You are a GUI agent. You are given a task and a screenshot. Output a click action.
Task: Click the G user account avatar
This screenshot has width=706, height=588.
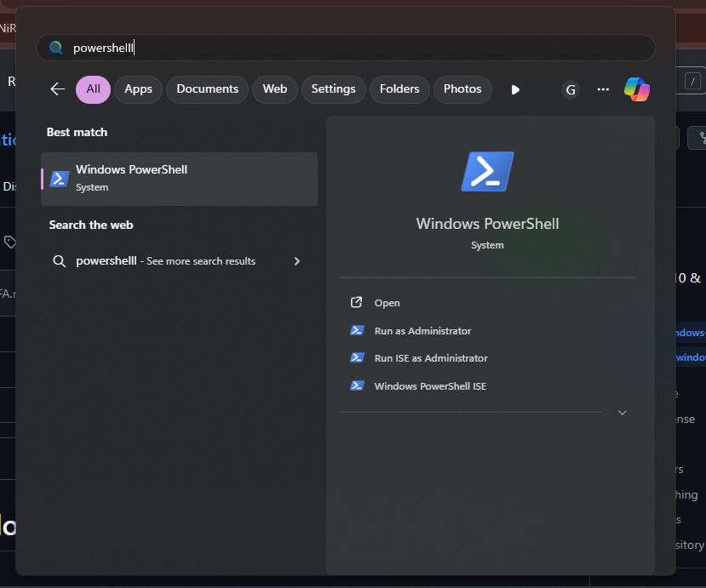pos(571,89)
